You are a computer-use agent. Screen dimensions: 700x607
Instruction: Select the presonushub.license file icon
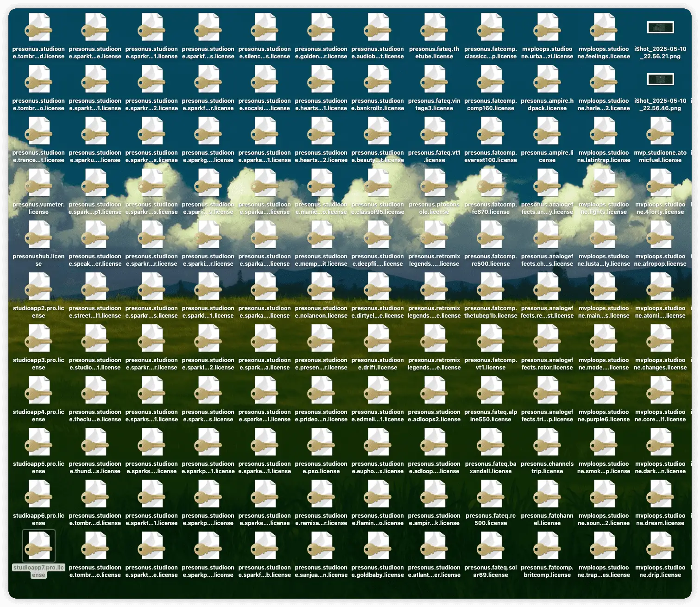(38, 235)
